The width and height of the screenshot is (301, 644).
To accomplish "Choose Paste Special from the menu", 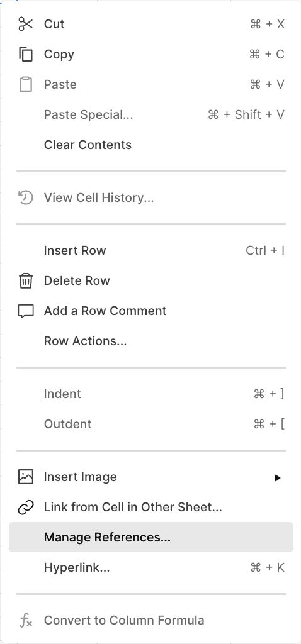I will coord(151,114).
